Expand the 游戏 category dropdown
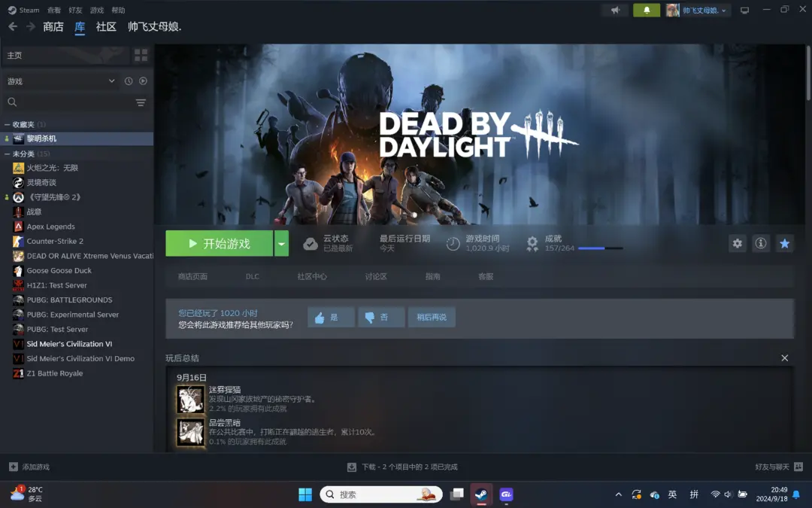The height and width of the screenshot is (508, 812). pyautogui.click(x=61, y=81)
